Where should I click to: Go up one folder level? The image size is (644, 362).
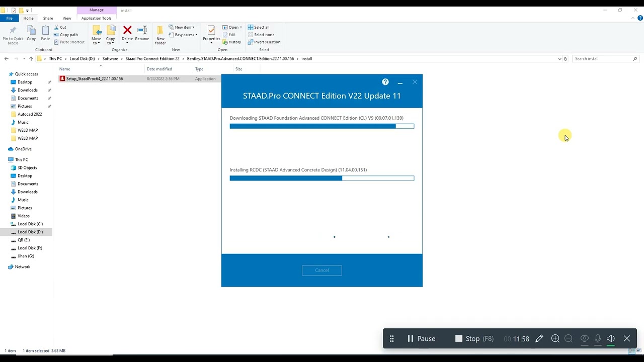coord(31,59)
